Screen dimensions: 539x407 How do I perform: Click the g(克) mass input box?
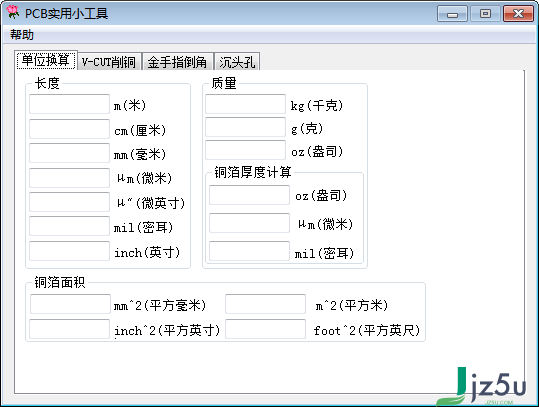tap(245, 127)
